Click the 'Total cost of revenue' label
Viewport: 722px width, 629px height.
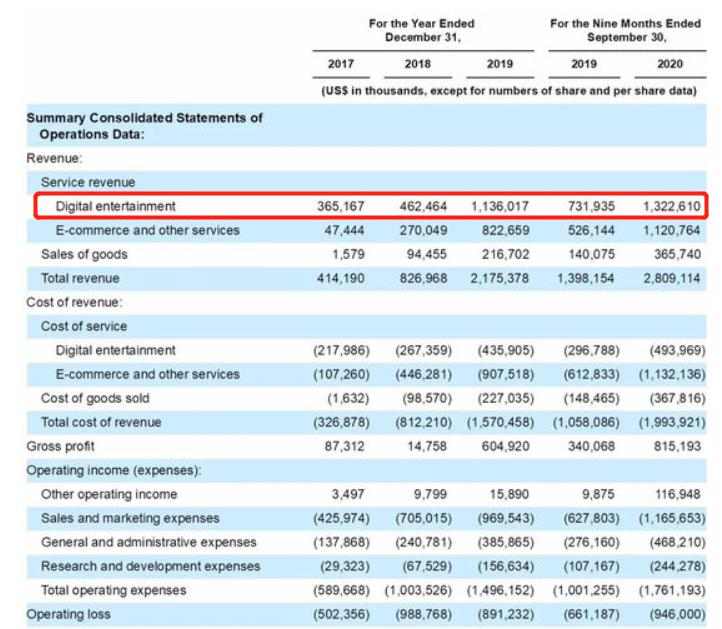[101, 422]
